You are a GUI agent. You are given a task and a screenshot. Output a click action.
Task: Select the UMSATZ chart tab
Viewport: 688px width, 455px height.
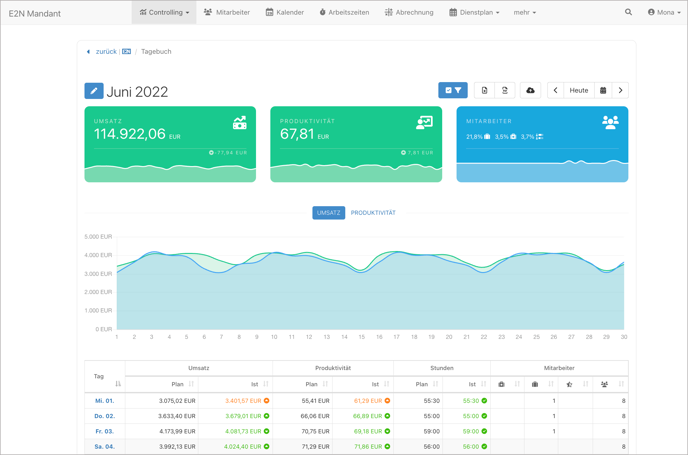coord(329,213)
